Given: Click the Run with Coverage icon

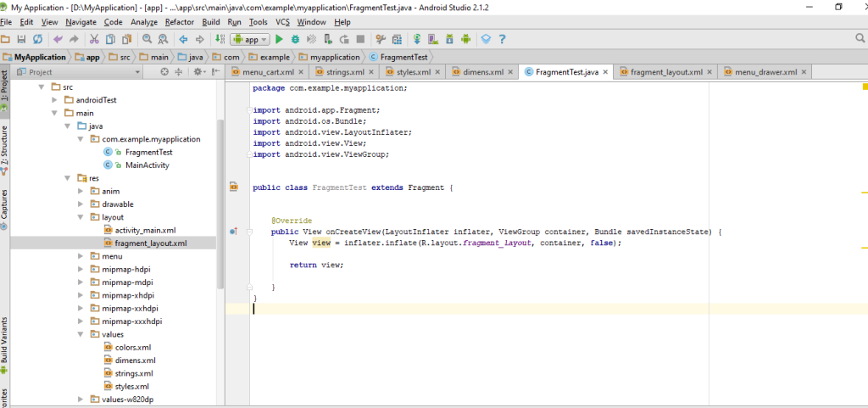Looking at the screenshot, I should pyautogui.click(x=312, y=39).
